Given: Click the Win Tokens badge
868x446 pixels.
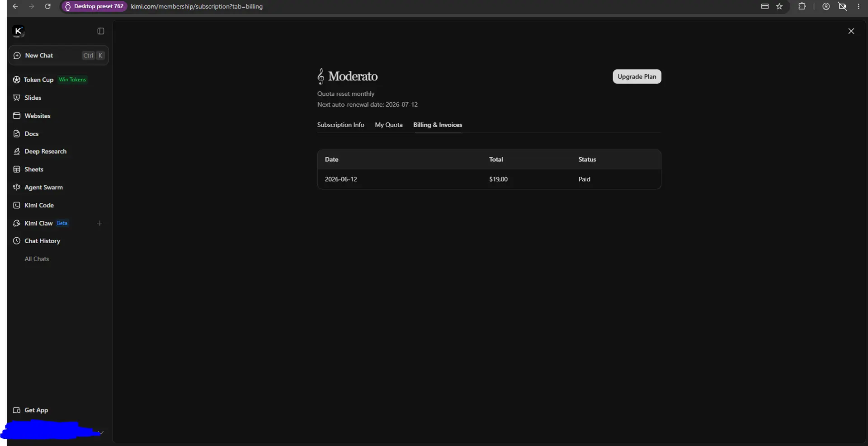Looking at the screenshot, I should click(72, 80).
